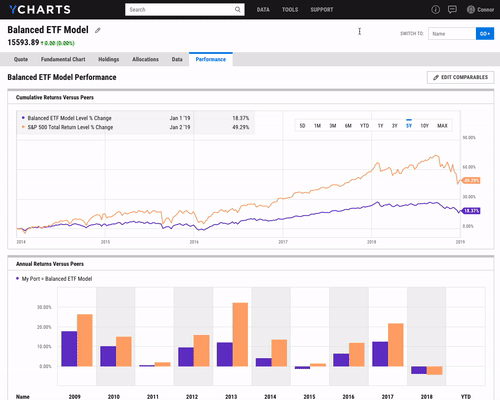The width and height of the screenshot is (500, 400).
Task: Click the YCharts logo
Action: tap(40, 10)
